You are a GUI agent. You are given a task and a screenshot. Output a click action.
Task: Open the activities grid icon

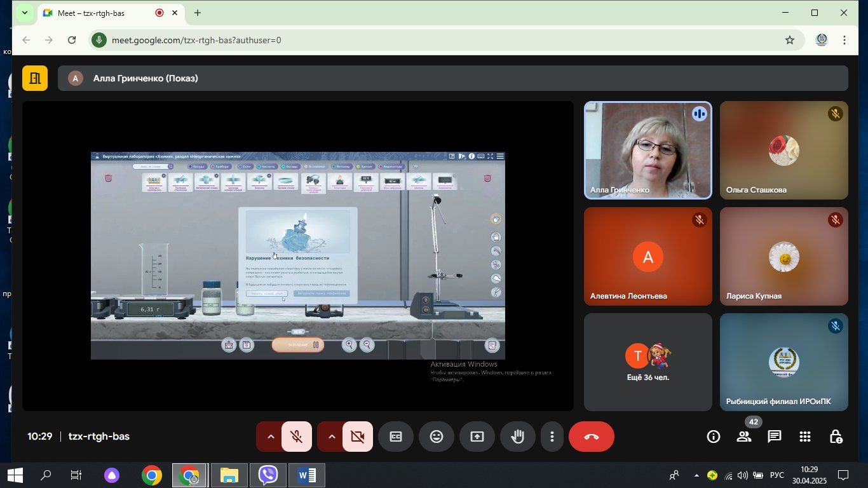pyautogui.click(x=805, y=437)
